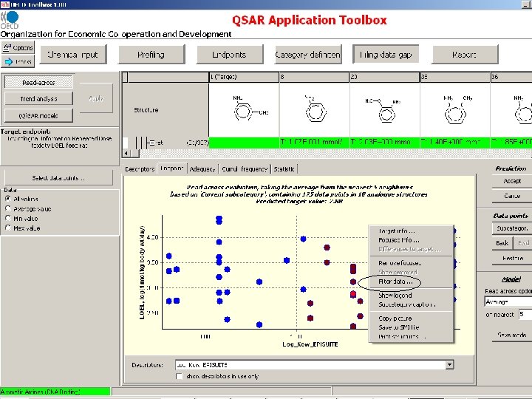Select the Endpoint tab
This screenshot has width=532, height=399.
(172, 168)
